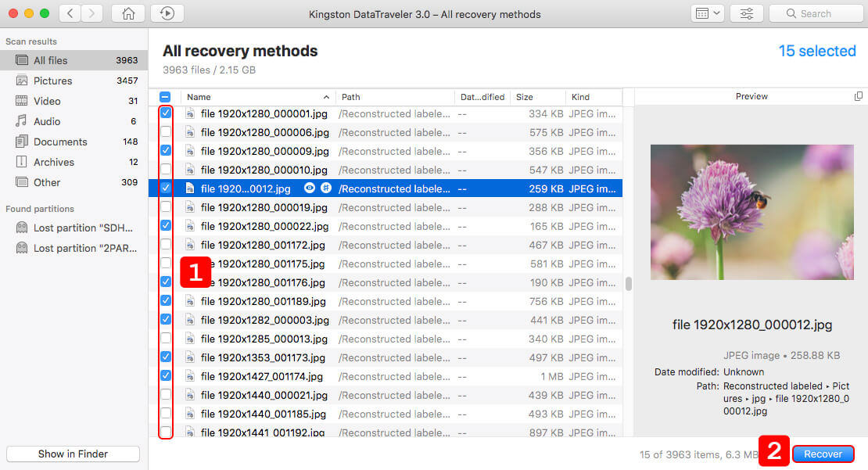Uncheck file 1920x1280_000001.jpg checkbox

click(166, 113)
